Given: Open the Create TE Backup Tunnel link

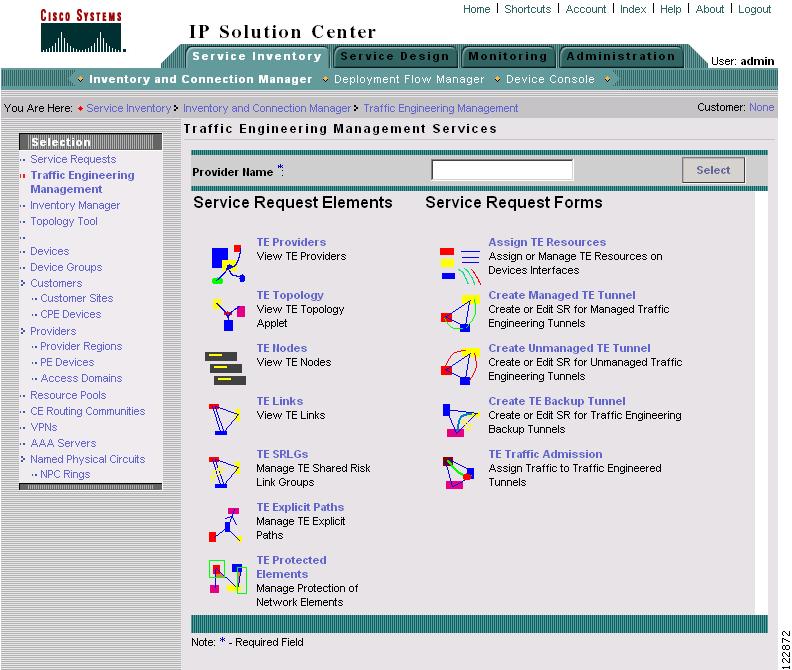Looking at the screenshot, I should click(557, 401).
